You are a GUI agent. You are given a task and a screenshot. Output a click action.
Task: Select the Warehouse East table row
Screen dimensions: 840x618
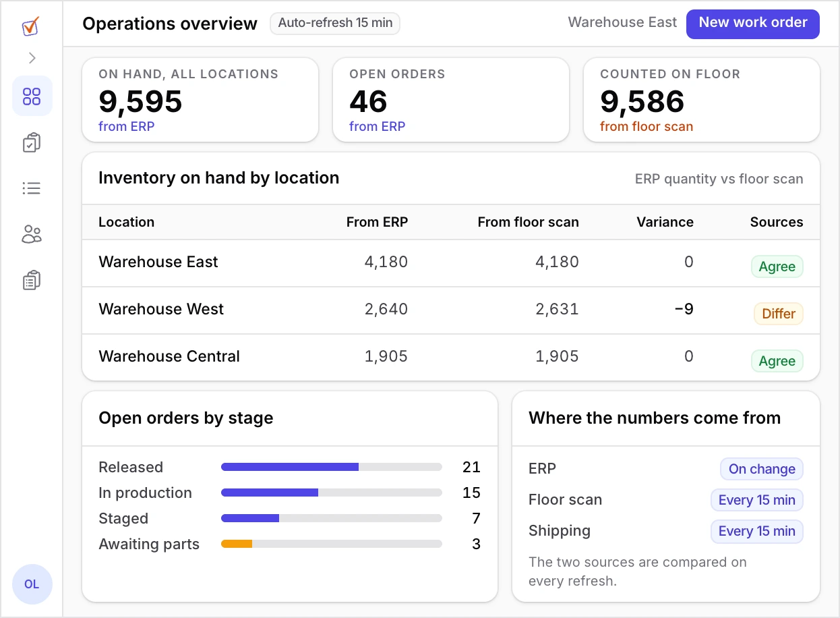[x=451, y=263]
